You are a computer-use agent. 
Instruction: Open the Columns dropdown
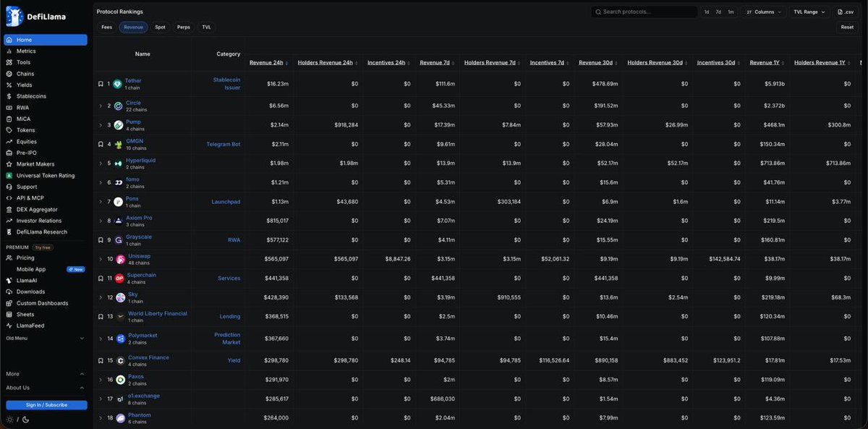pos(764,12)
